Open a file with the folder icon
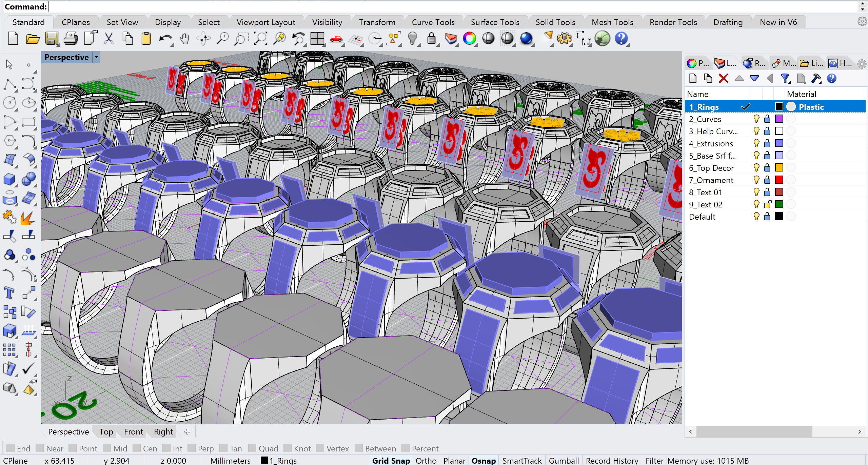Screen dimensions: 868x465 tap(33, 39)
